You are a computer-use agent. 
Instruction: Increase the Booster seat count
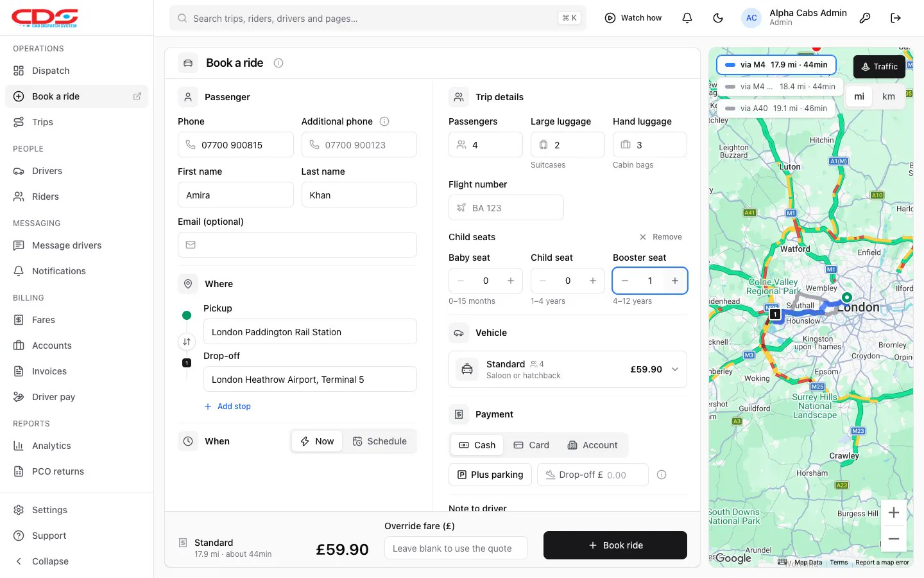click(675, 281)
